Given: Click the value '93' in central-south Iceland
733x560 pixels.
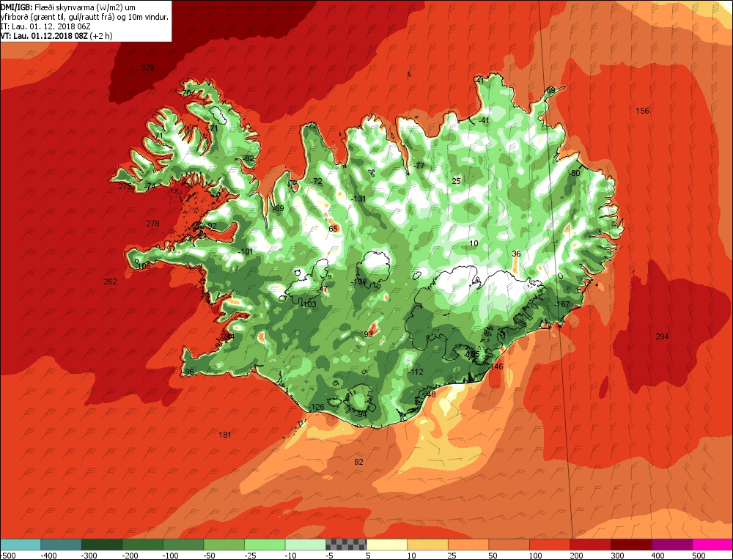Looking at the screenshot, I should pyautogui.click(x=369, y=334).
